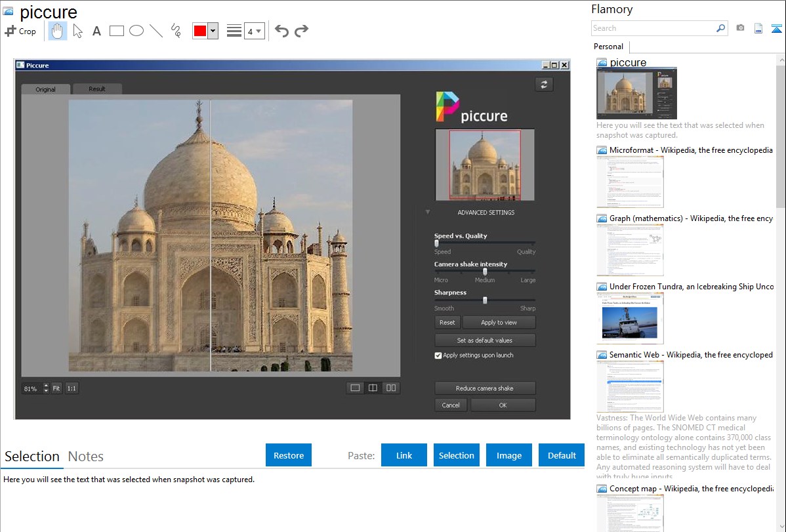Click the blue icon at top-right of Flamory
Image resolution: width=786 pixels, height=532 pixels.
[776, 28]
